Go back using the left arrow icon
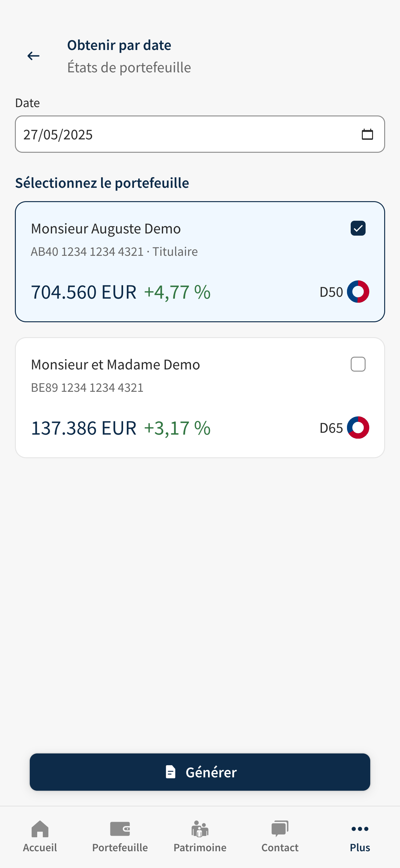 click(x=33, y=56)
